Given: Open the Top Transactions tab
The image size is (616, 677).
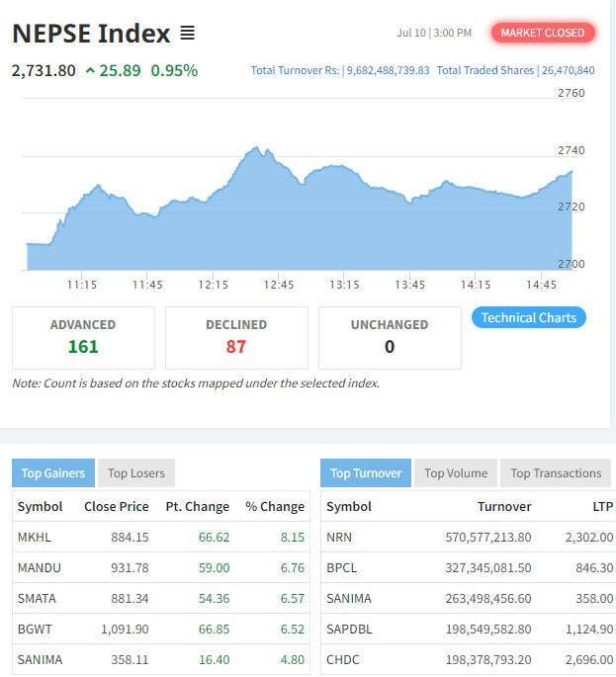Looking at the screenshot, I should [x=556, y=472].
